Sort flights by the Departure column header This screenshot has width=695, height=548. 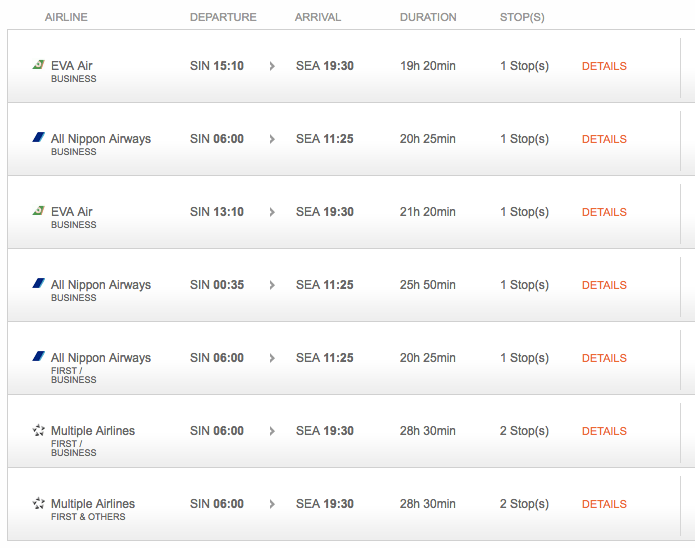click(223, 17)
